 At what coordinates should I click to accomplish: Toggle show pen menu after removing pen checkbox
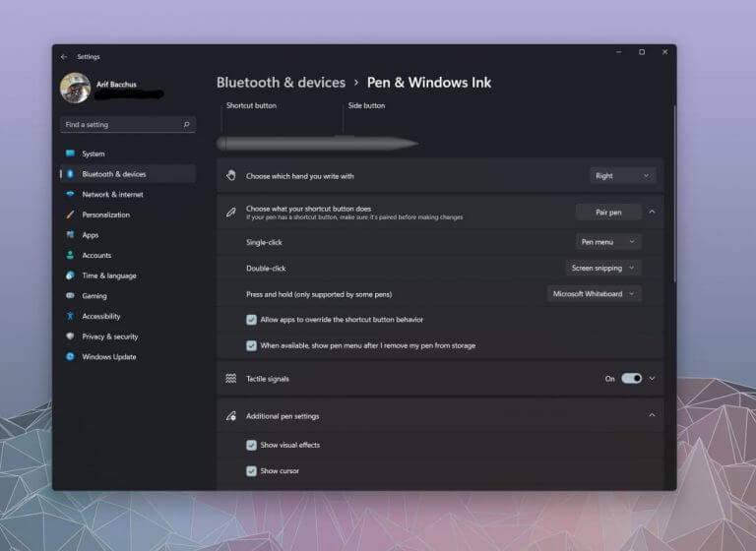(251, 345)
